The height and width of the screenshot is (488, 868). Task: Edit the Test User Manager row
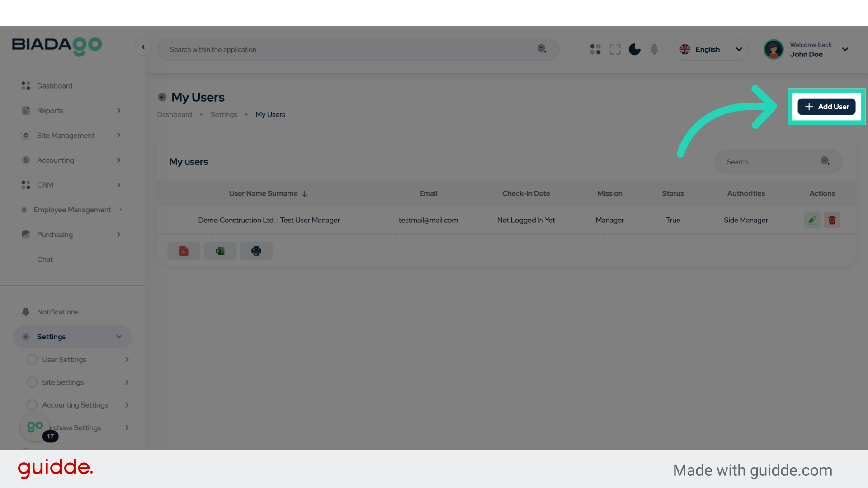tap(812, 220)
